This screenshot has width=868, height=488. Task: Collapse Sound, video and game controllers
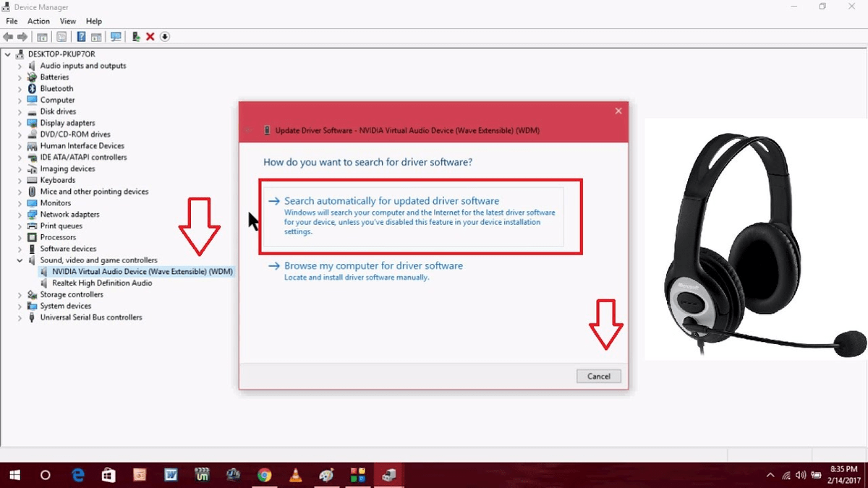point(20,260)
